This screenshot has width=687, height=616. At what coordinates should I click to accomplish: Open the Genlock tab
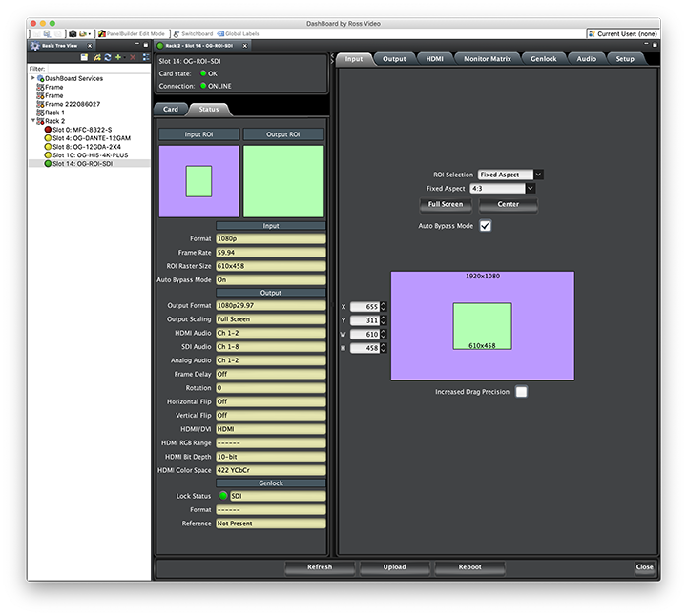click(544, 59)
